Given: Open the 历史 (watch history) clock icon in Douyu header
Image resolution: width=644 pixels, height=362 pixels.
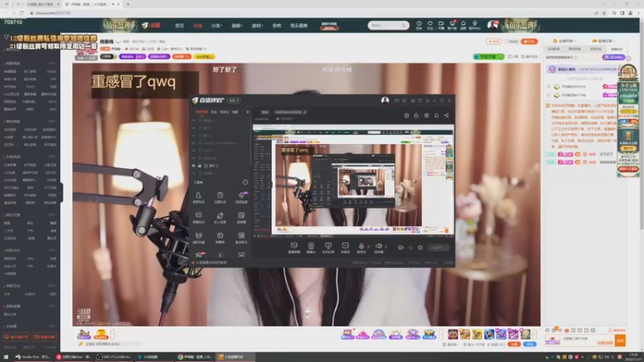Looking at the screenshot, I should click(x=419, y=25).
